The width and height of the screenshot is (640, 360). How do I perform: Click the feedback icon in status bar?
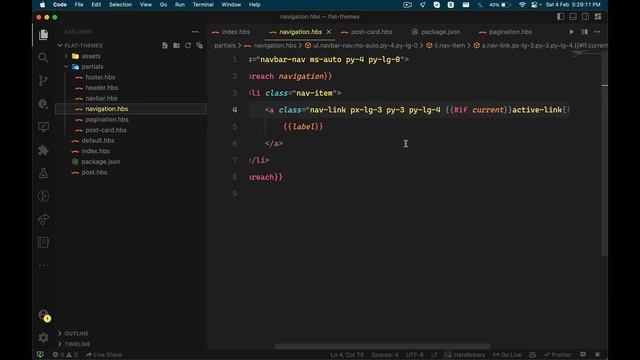point(583,355)
